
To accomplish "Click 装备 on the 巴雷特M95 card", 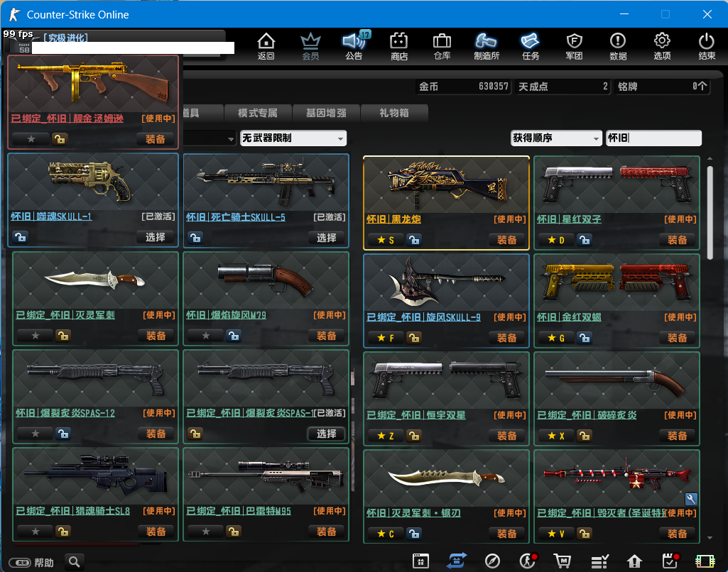I will pos(327,532).
